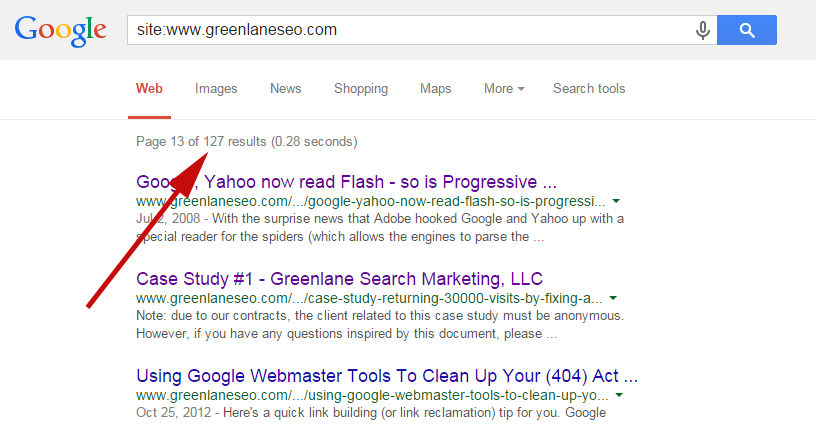Switch to the Maps tab
Viewport: 816px width, 424px height.
tap(436, 89)
